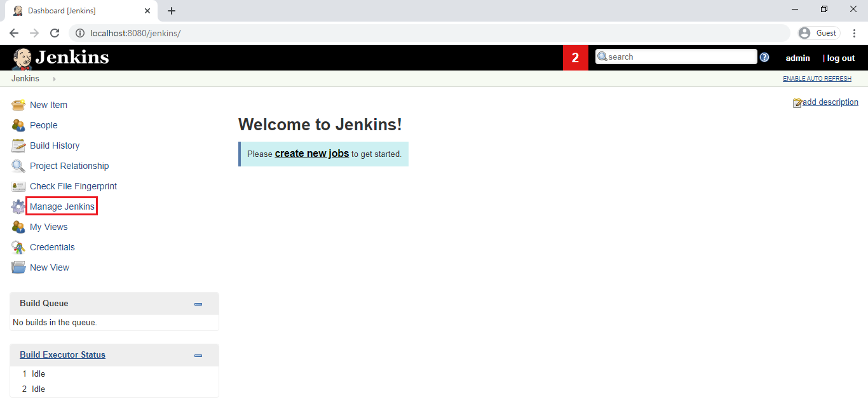Click executor 1 Idle status text
Viewport: 868px width, 411px height.
(x=38, y=374)
